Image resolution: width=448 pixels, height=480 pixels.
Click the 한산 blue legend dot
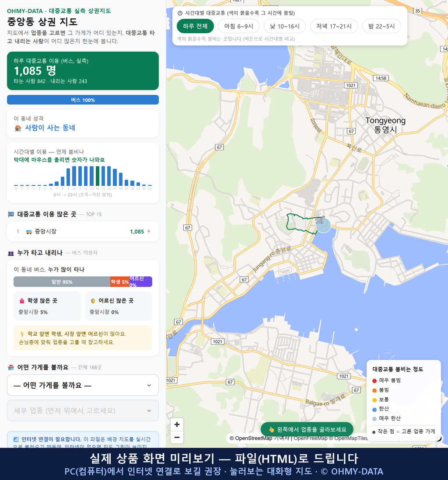click(x=374, y=409)
